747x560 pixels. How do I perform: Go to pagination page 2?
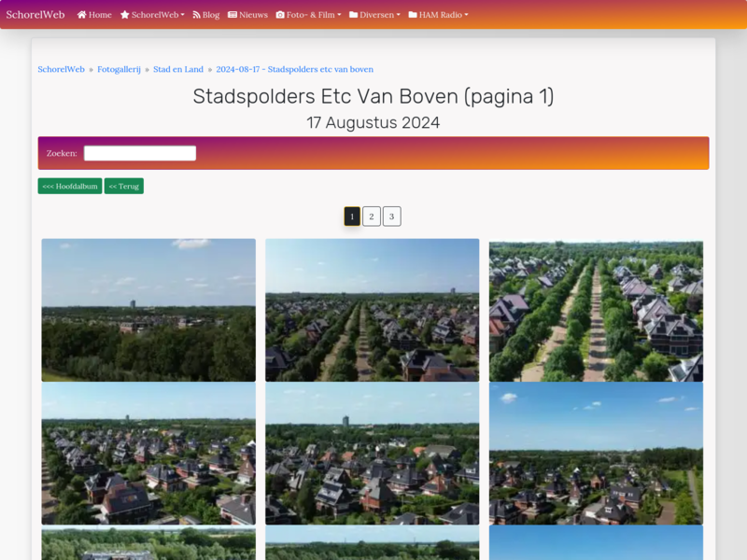(x=372, y=217)
